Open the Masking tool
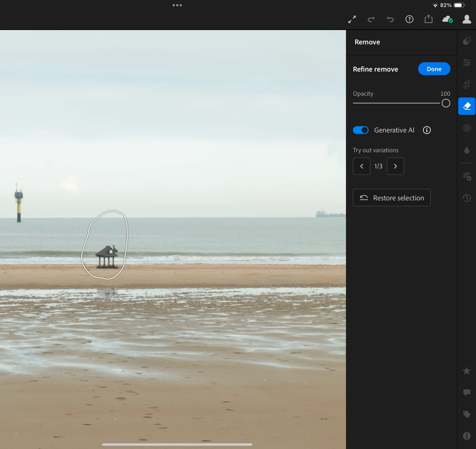476x449 pixels. click(x=467, y=128)
